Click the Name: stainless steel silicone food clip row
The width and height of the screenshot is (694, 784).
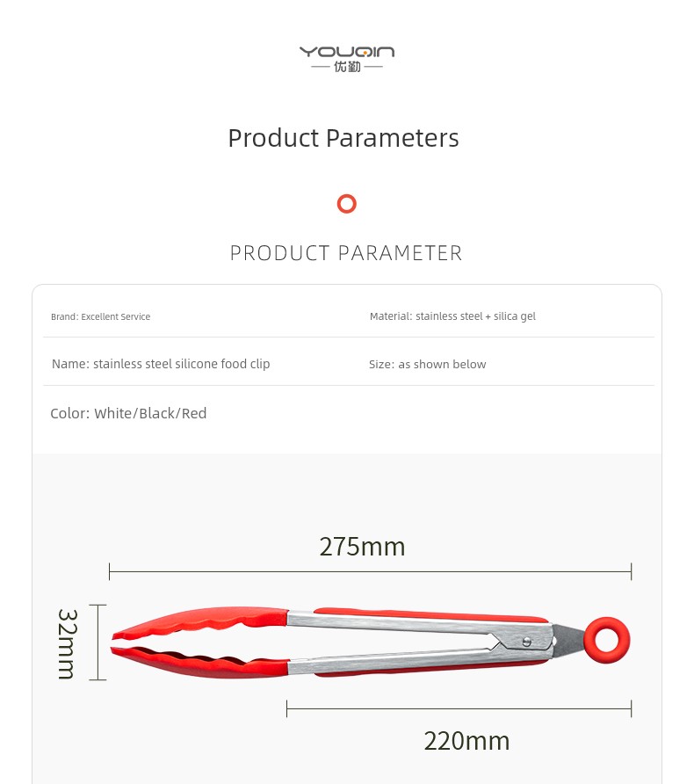coord(161,364)
